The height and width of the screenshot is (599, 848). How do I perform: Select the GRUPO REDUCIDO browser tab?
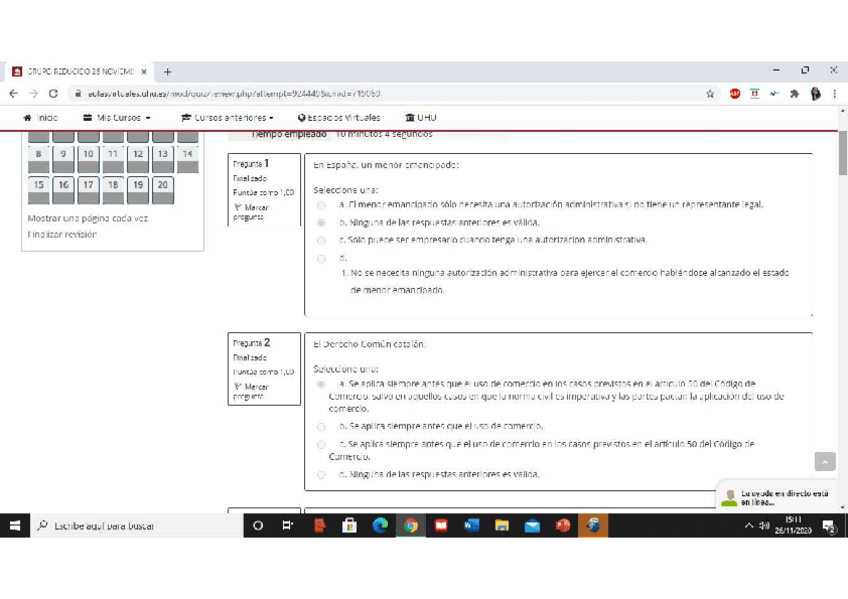(x=75, y=72)
